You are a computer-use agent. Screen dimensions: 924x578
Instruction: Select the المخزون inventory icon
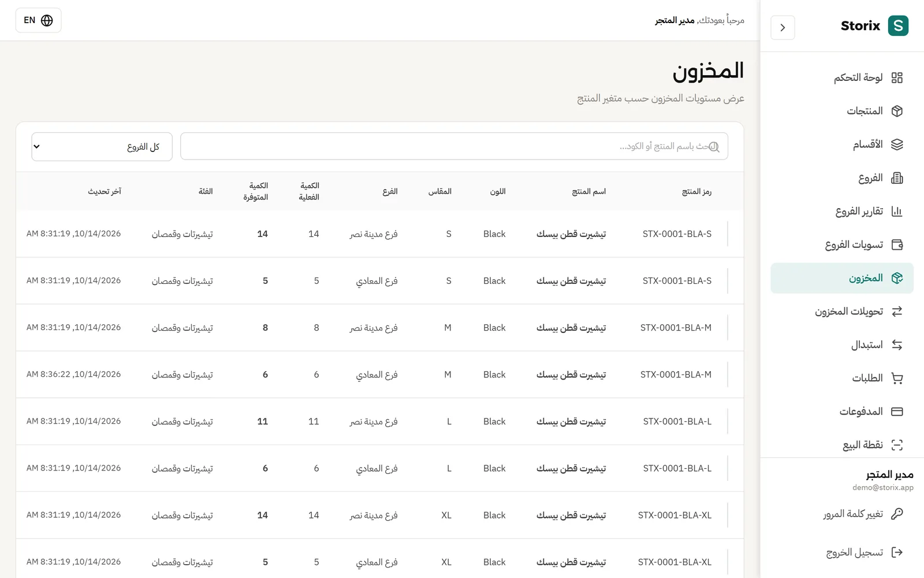click(897, 278)
